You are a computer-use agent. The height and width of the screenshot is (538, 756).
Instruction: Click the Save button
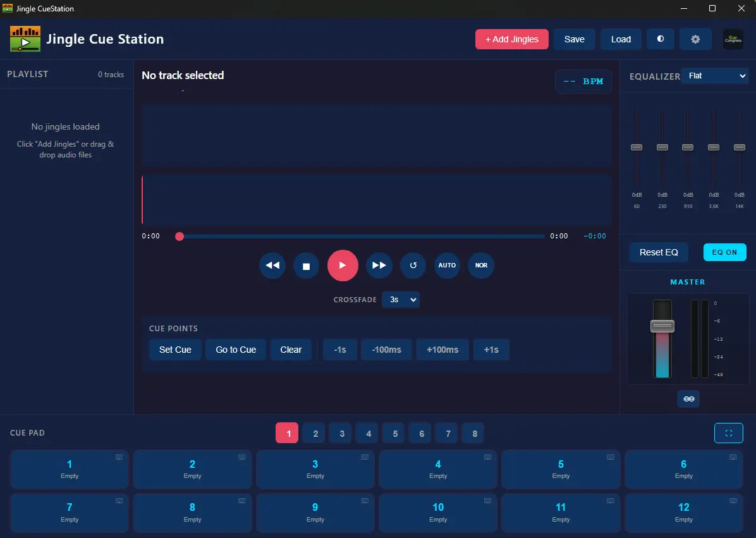coord(574,39)
